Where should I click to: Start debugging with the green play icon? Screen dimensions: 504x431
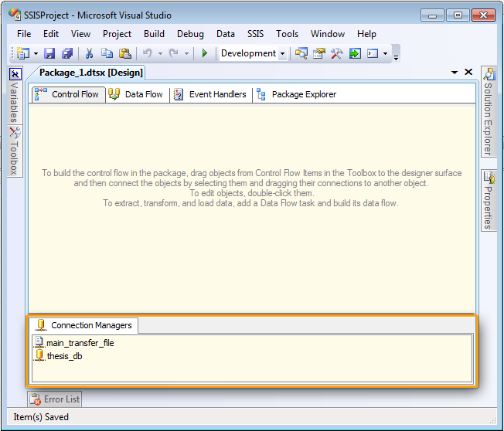[x=204, y=53]
